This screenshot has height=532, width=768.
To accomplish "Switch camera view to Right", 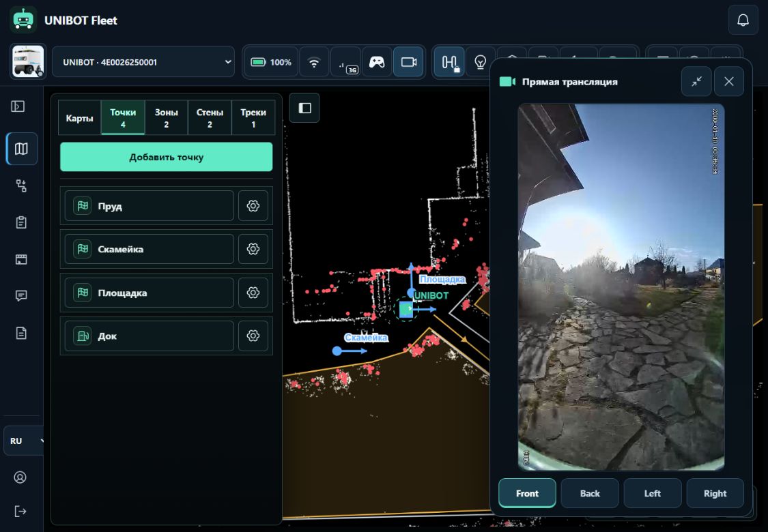I will 715,493.
